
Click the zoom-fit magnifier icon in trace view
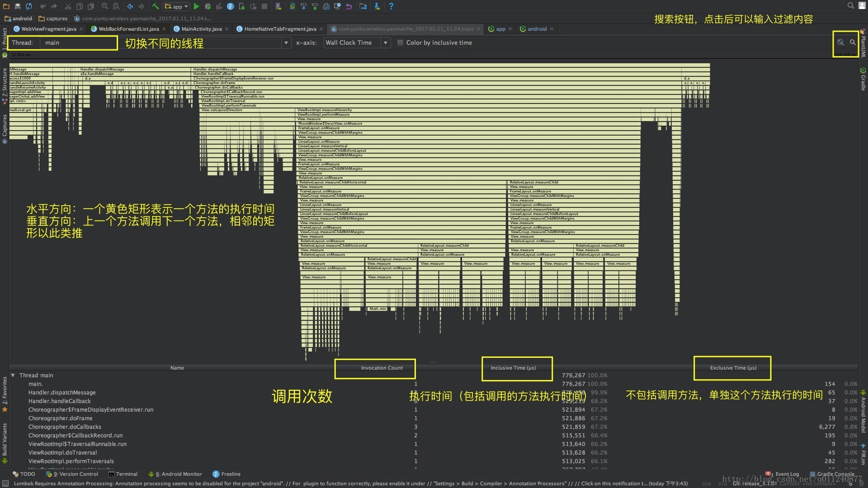pyautogui.click(x=840, y=42)
